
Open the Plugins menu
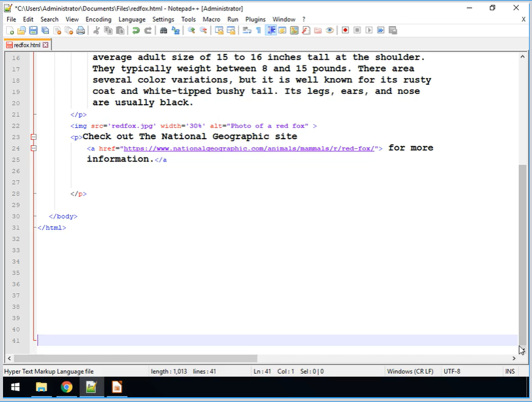pos(255,19)
